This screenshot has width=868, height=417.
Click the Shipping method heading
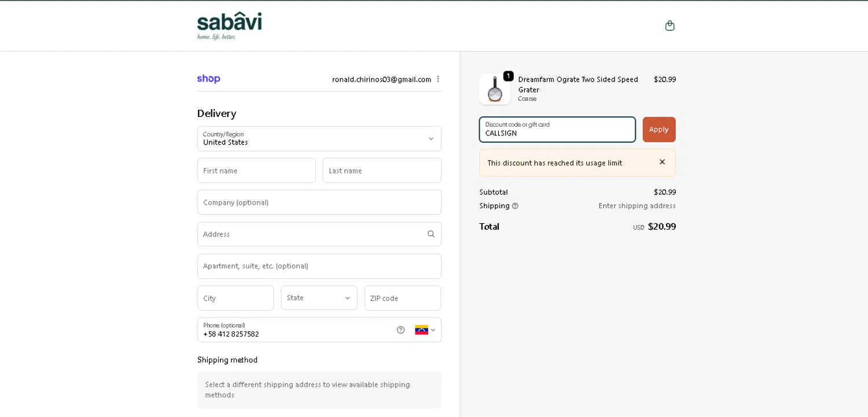(x=227, y=360)
